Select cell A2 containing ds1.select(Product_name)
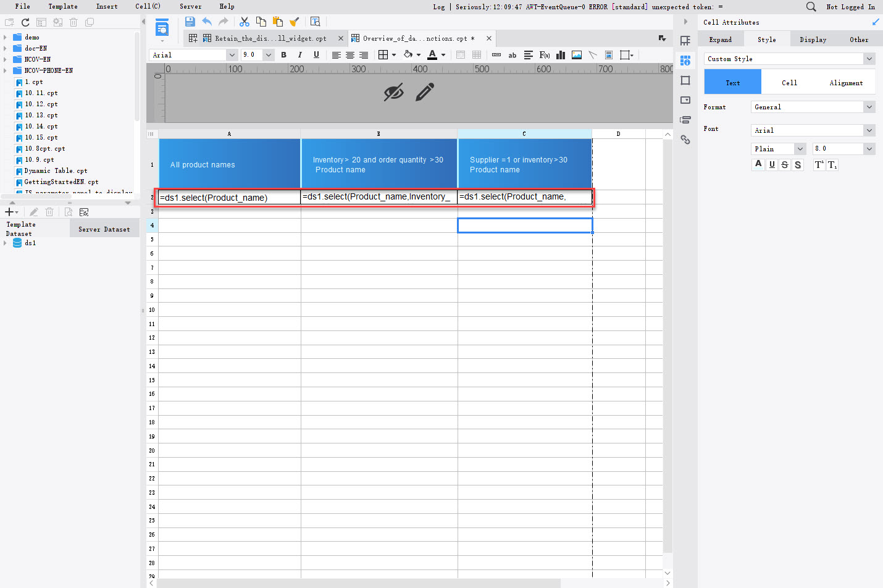The width and height of the screenshot is (883, 588). point(229,196)
